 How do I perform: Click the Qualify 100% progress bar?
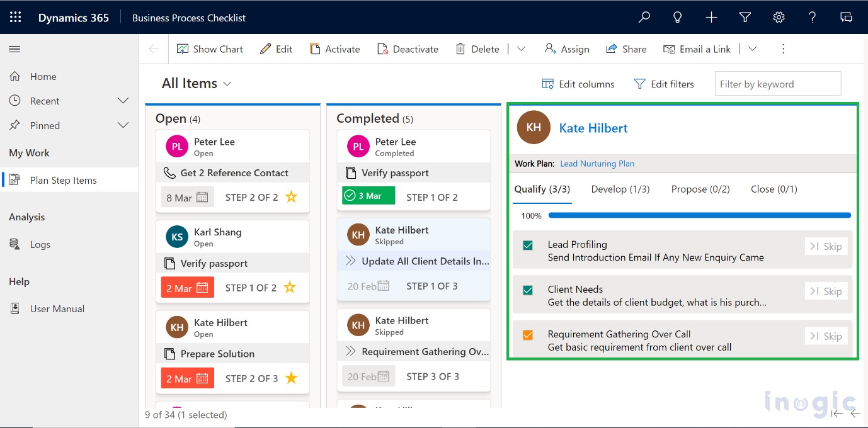(x=700, y=215)
